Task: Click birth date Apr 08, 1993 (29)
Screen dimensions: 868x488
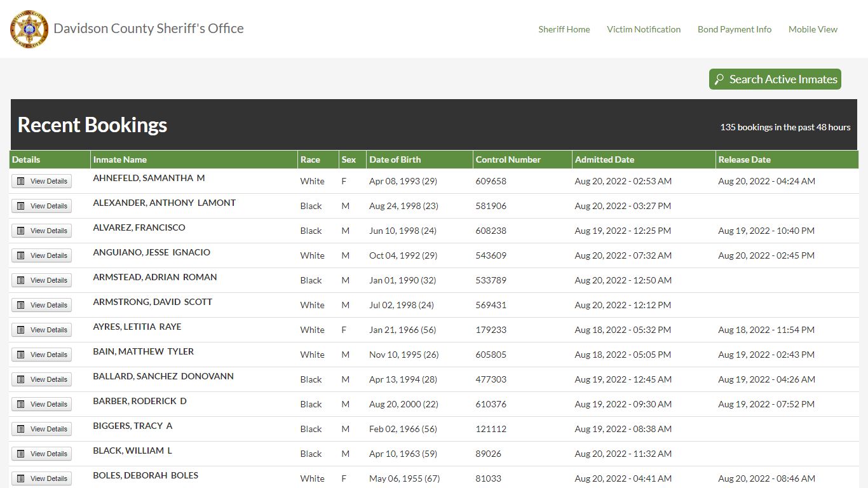Action: tap(403, 181)
